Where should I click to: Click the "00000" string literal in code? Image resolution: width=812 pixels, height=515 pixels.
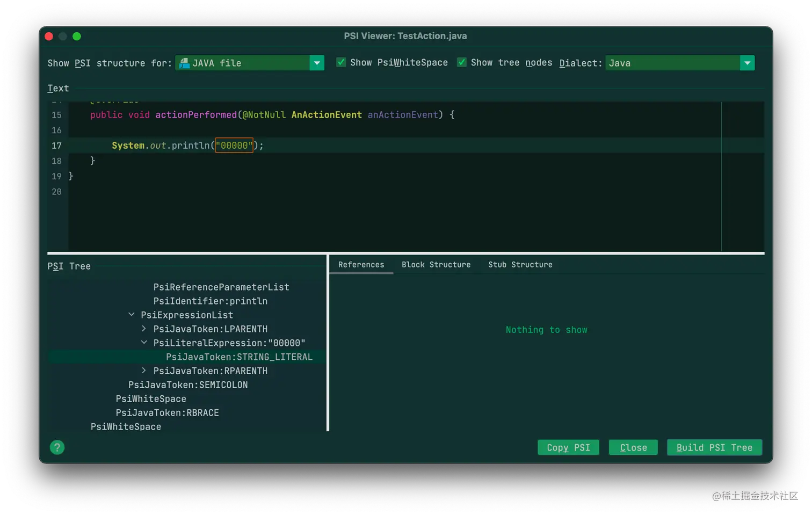point(234,146)
